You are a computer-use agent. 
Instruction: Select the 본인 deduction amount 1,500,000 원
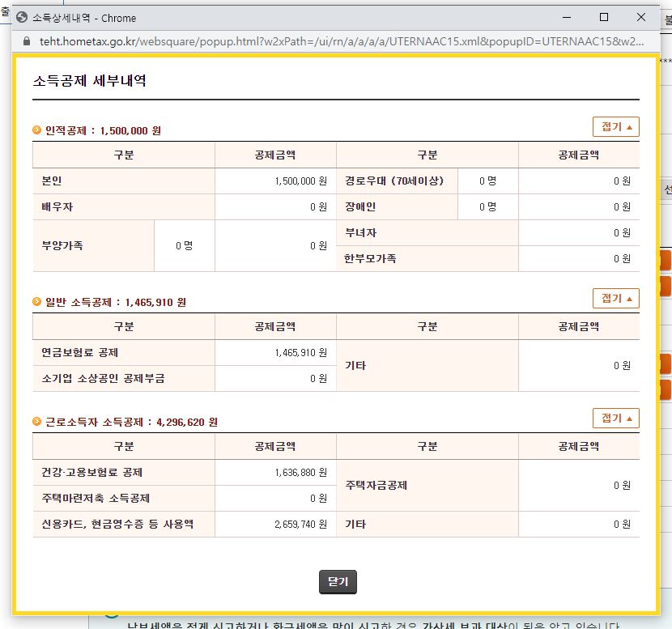click(300, 181)
